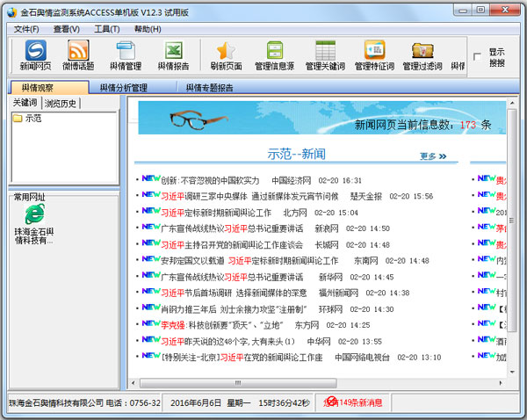
Task: Select the 示范 folder in keyword tree
Action: [x=32, y=118]
